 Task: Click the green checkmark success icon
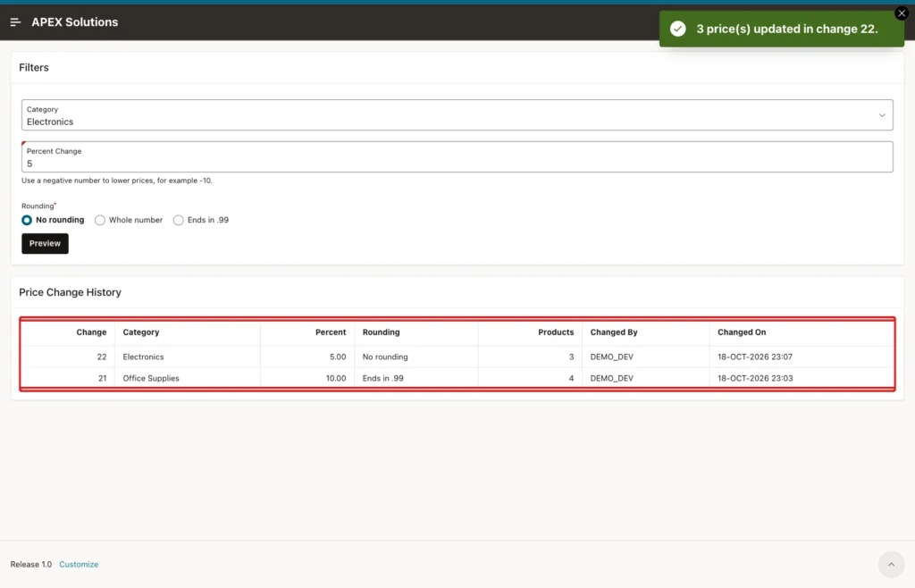(x=677, y=29)
